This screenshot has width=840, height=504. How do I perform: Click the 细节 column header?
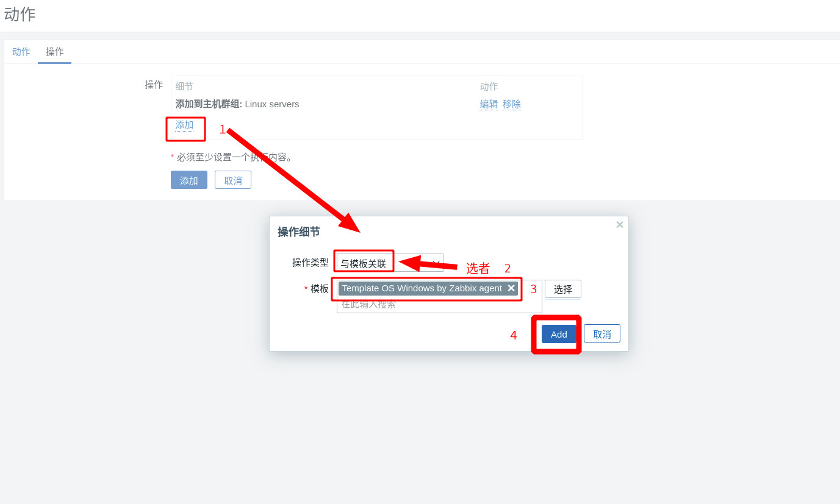(185, 87)
